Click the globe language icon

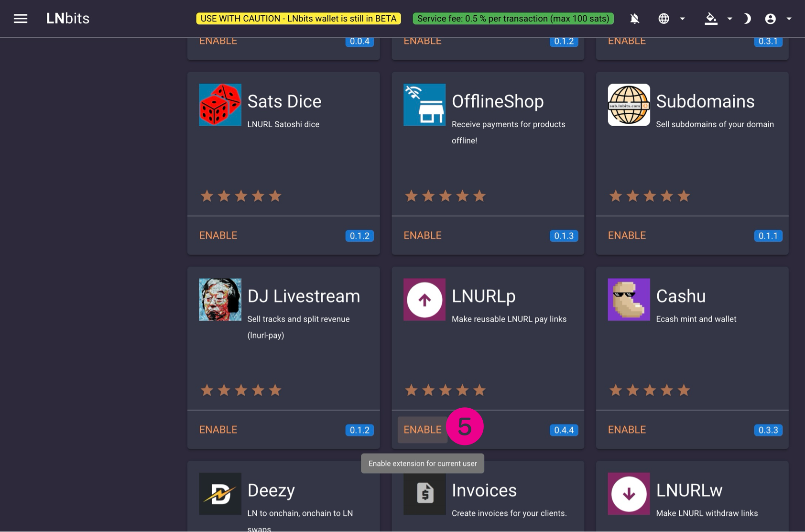(x=664, y=19)
